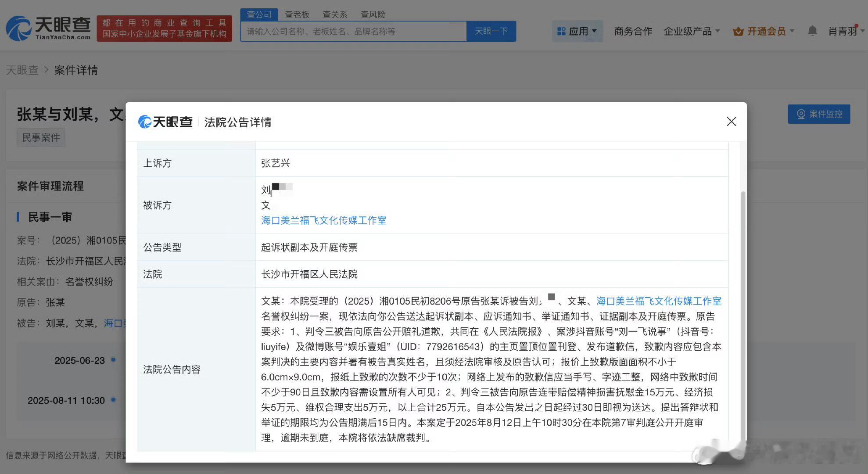Click the 天眼一下 search button
The image size is (868, 474).
click(x=491, y=31)
